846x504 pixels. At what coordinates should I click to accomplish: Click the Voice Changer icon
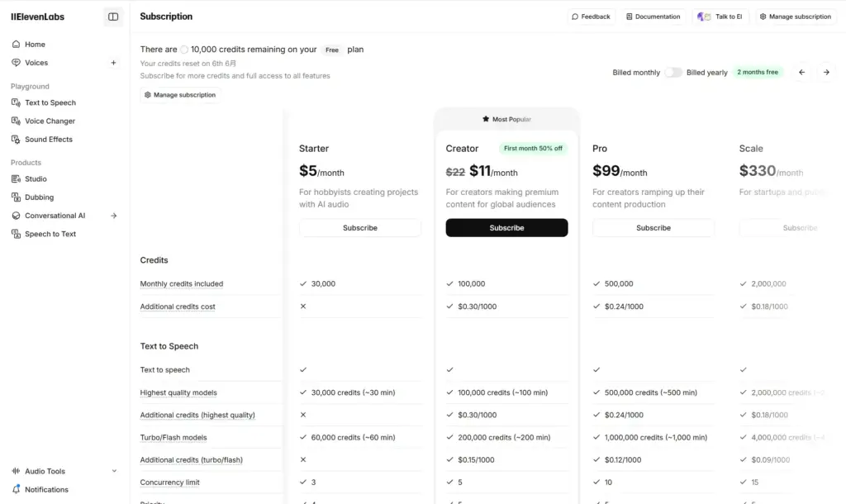pos(17,121)
